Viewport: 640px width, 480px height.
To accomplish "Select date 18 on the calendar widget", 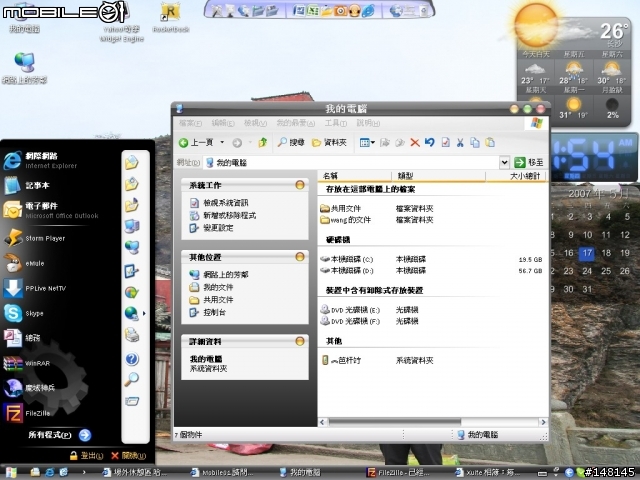I will point(606,253).
